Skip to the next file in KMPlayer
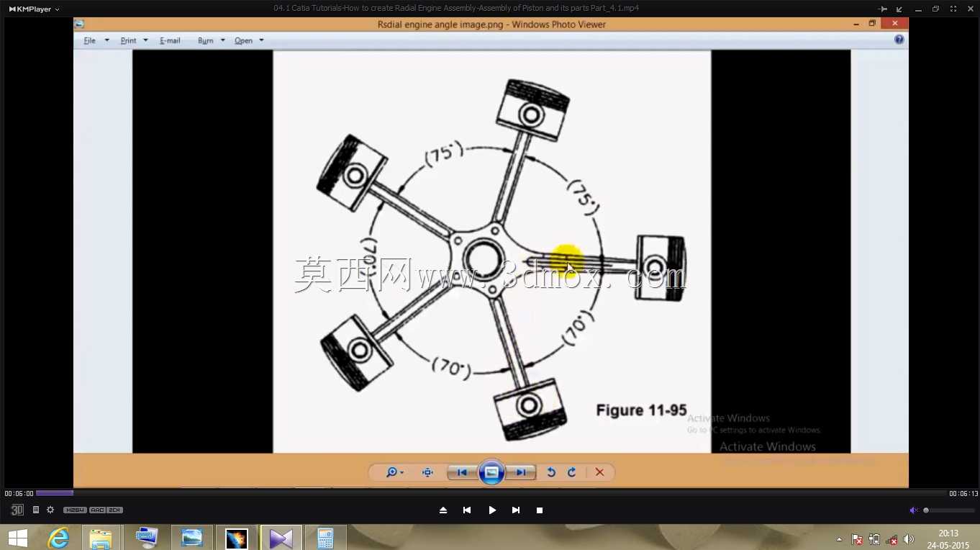The image size is (980, 550). click(516, 510)
